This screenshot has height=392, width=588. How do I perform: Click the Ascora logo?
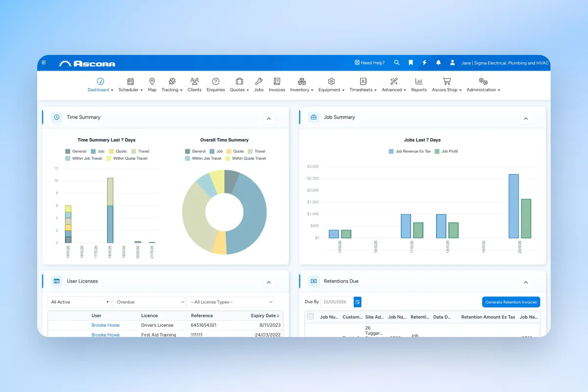coord(87,63)
